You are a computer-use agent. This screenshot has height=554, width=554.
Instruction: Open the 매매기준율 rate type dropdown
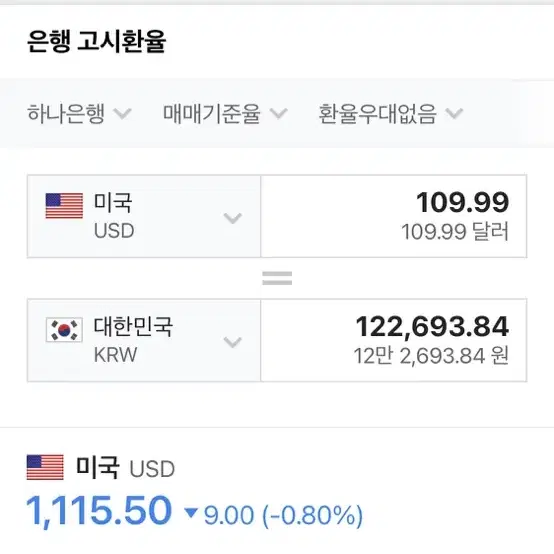coord(225,114)
